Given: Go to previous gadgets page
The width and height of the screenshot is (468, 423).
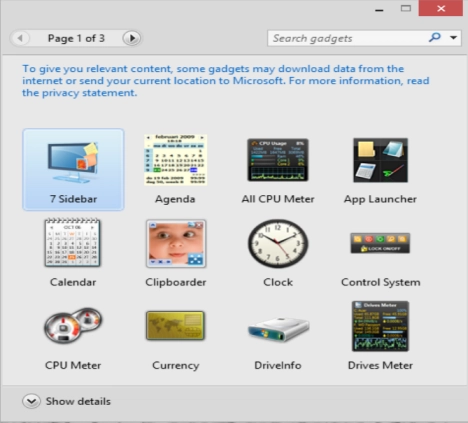Looking at the screenshot, I should pos(20,38).
